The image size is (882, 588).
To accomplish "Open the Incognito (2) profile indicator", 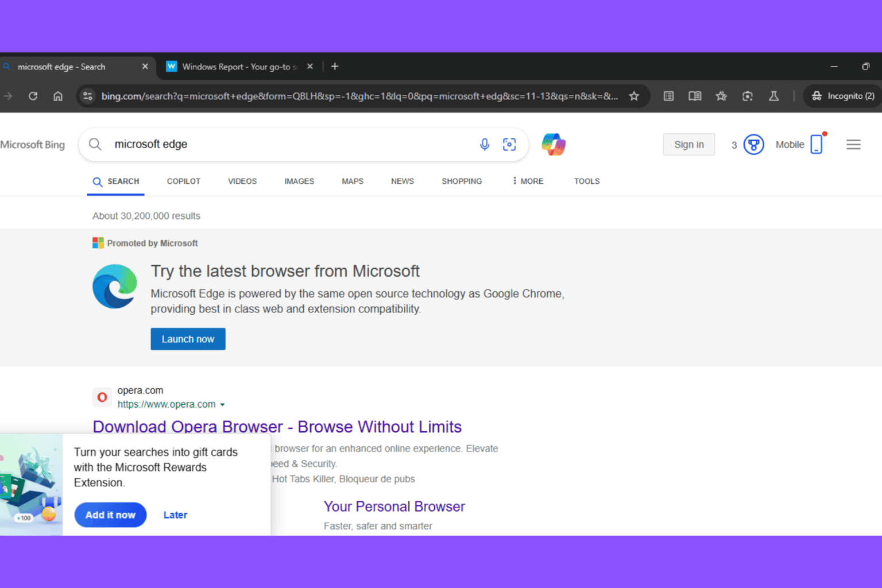I will [x=843, y=96].
